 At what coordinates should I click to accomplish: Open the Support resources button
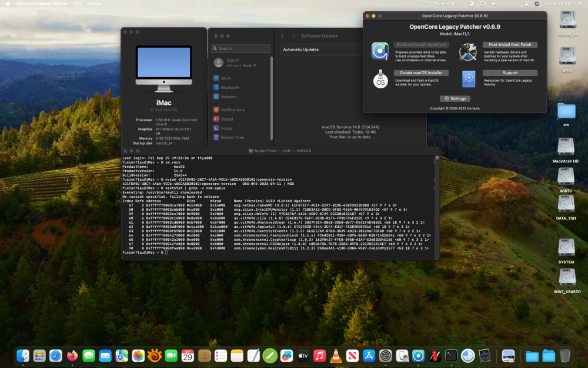click(x=510, y=73)
